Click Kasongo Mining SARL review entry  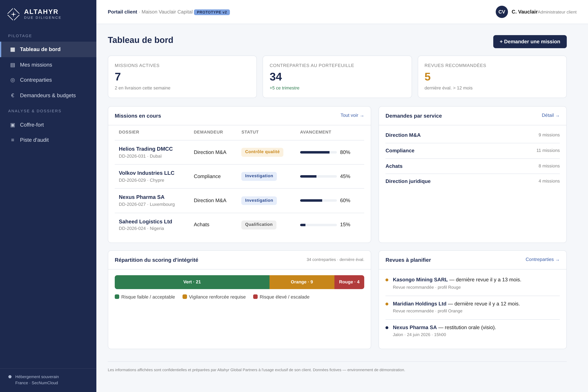pos(472,283)
